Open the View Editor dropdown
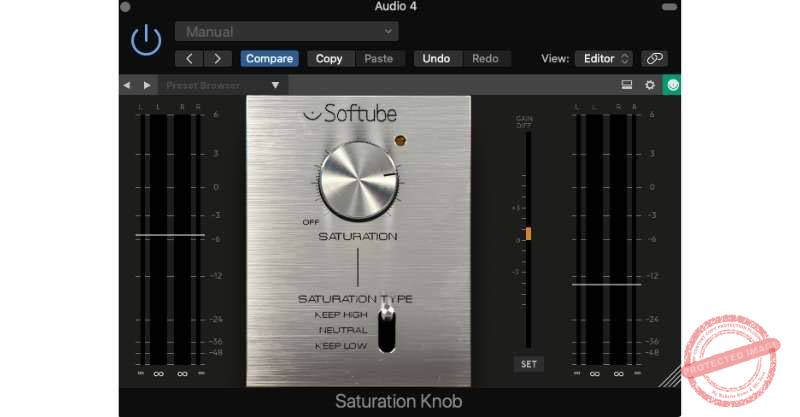This screenshot has height=417, width=800. coord(604,59)
